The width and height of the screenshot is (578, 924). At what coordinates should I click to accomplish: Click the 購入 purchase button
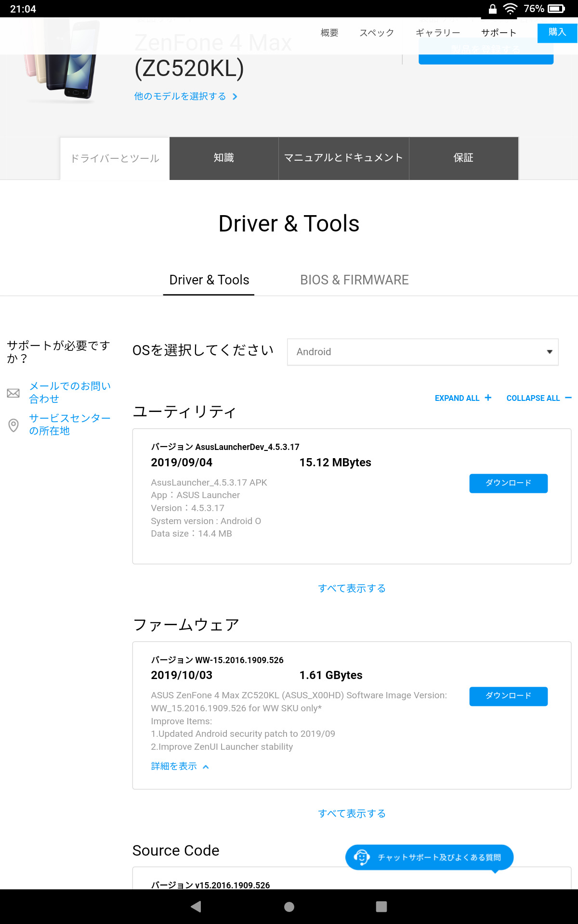click(557, 32)
